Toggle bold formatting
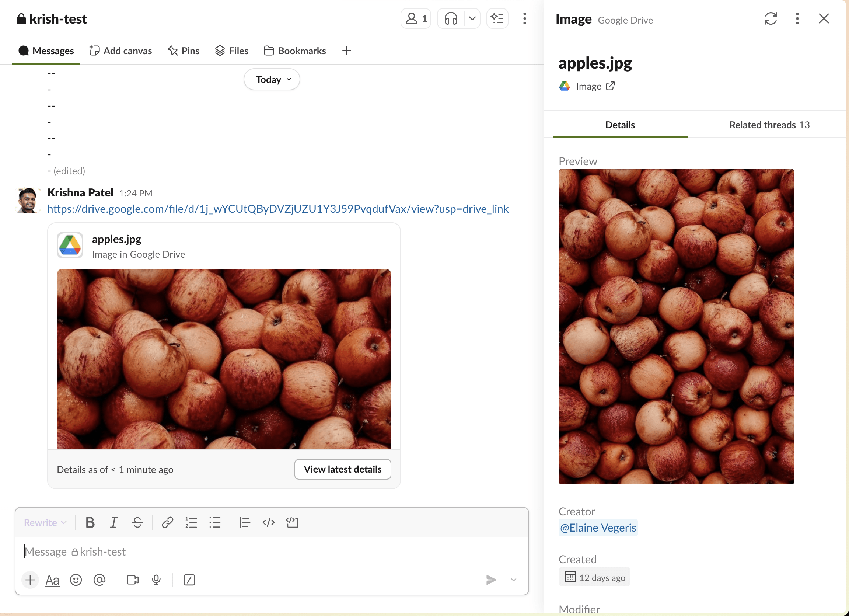This screenshot has height=616, width=849. click(90, 522)
